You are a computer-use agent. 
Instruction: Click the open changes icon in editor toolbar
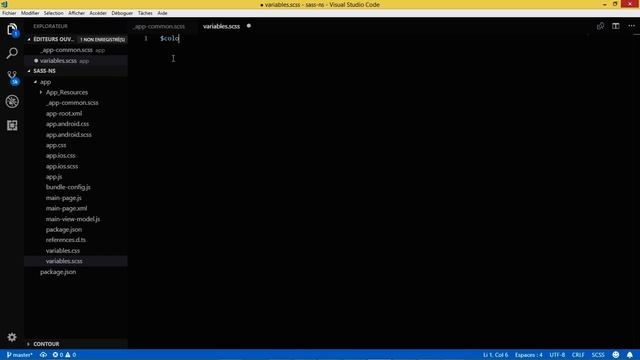tap(600, 26)
